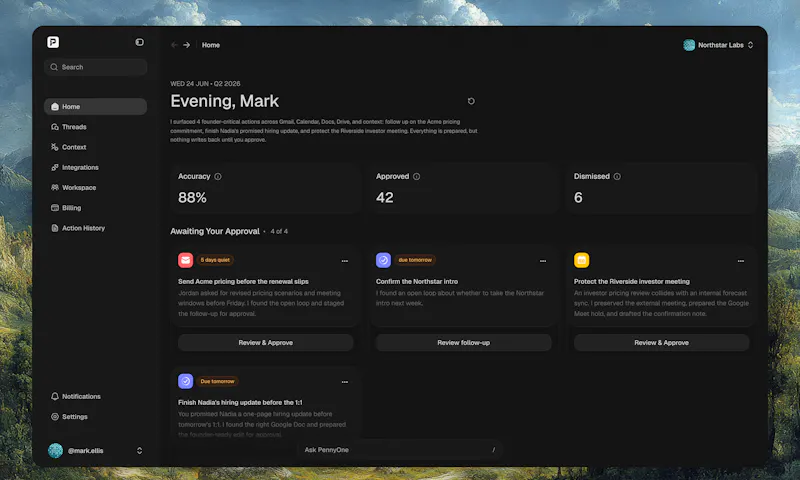Open Settings in the sidebar

[x=95, y=417]
